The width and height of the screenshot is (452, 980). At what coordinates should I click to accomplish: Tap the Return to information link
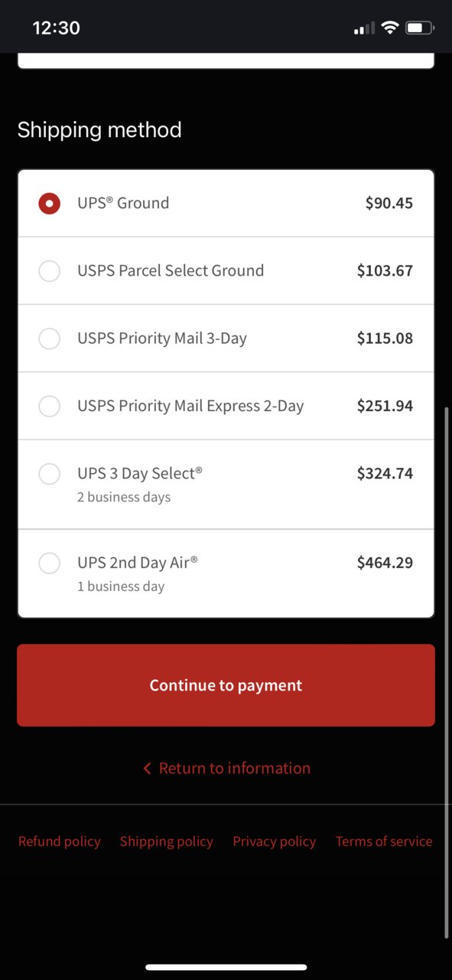tap(234, 768)
